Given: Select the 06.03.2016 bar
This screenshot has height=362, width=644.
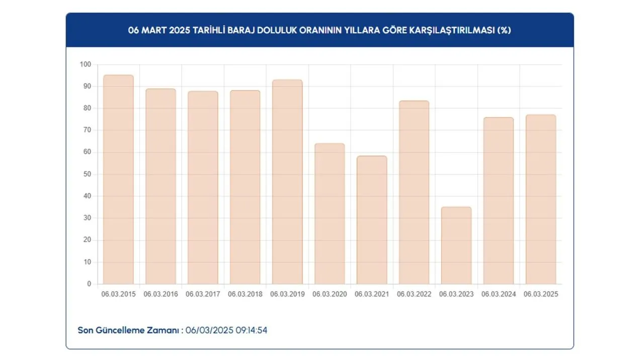Looking at the screenshot, I should pos(160,187).
